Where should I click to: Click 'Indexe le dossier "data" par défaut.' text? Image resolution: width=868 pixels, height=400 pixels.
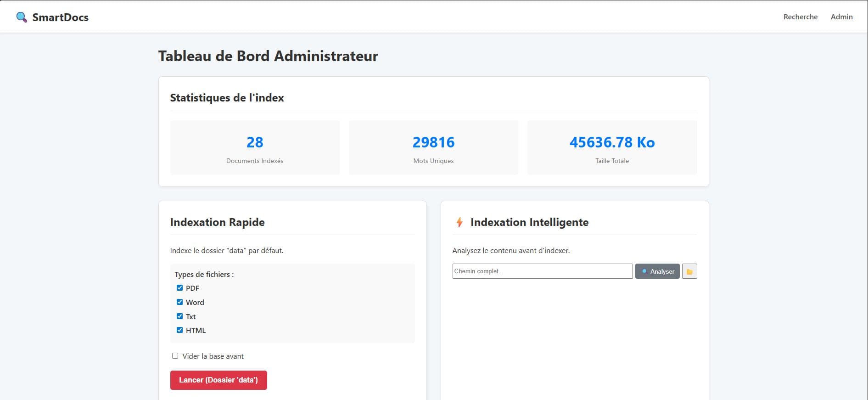click(227, 251)
